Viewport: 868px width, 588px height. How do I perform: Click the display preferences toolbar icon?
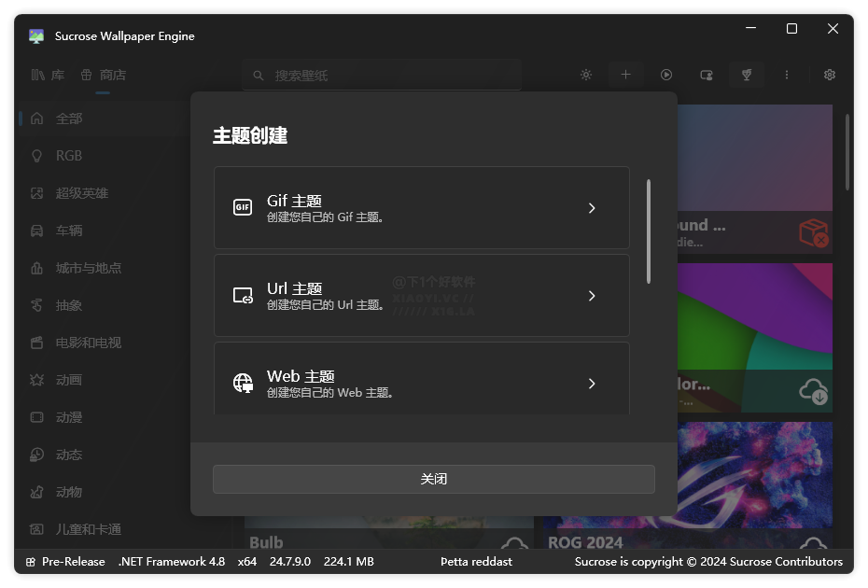[707, 75]
